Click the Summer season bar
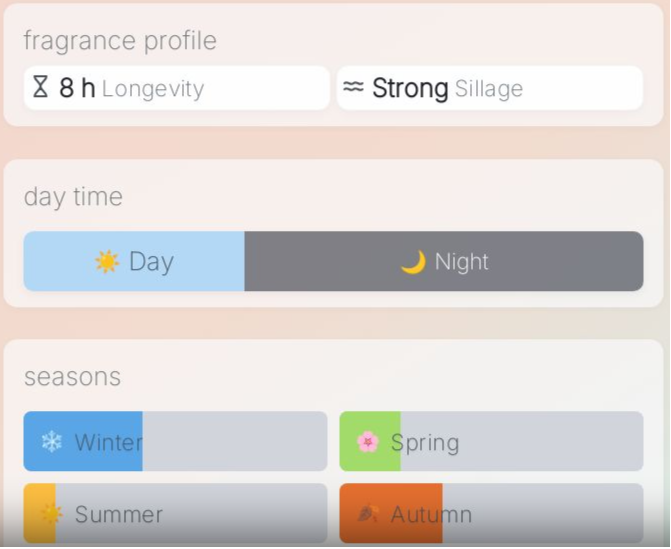Viewport: 671px width, 549px height. coord(175,514)
